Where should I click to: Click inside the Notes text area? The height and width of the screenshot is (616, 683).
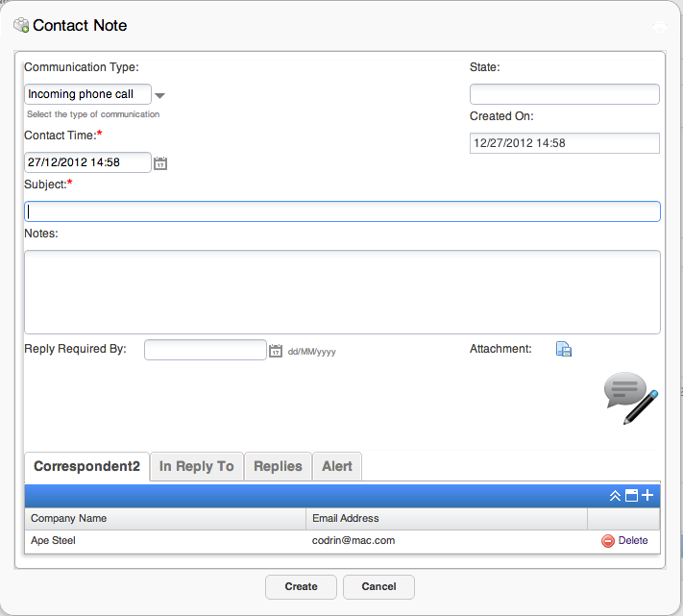pyautogui.click(x=342, y=292)
